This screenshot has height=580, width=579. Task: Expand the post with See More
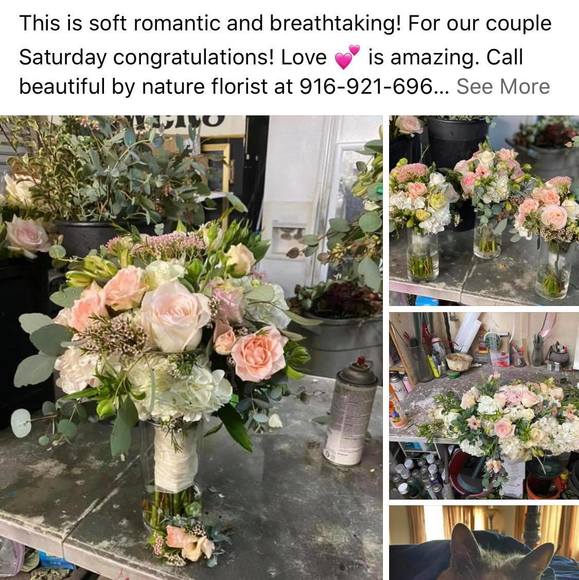point(503,87)
